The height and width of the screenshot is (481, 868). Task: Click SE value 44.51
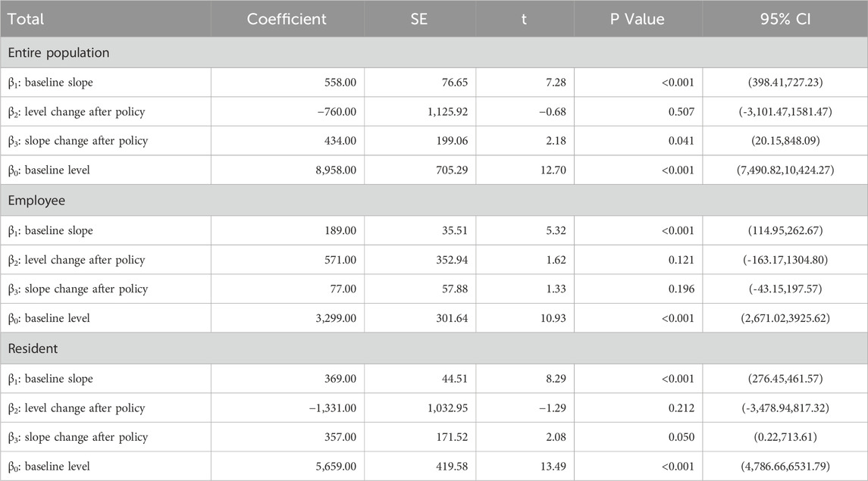pyautogui.click(x=455, y=379)
